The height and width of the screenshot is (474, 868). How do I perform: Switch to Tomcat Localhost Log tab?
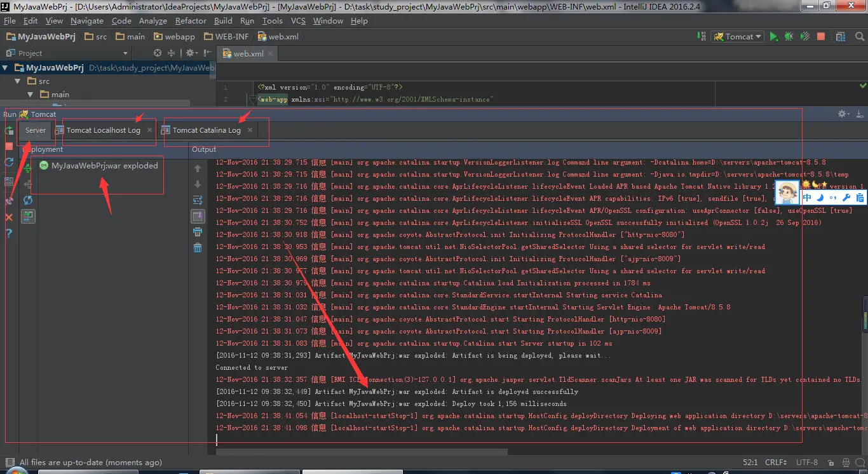[x=104, y=130]
